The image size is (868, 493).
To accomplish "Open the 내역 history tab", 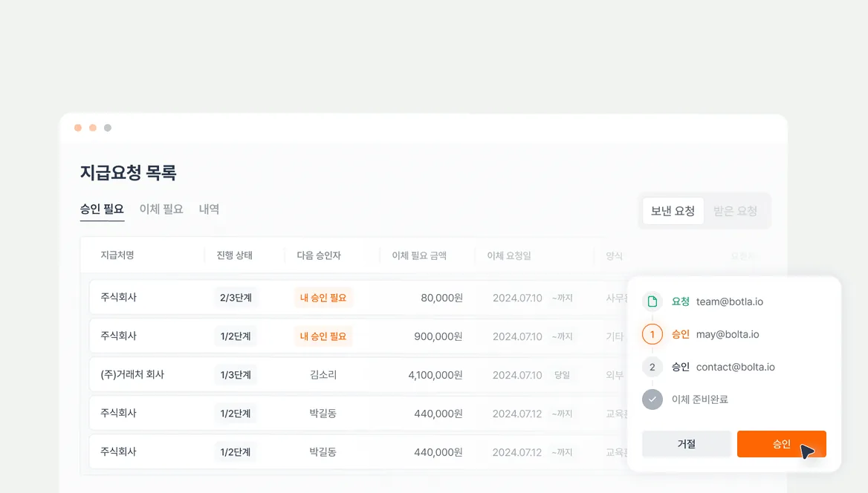I will [x=210, y=209].
